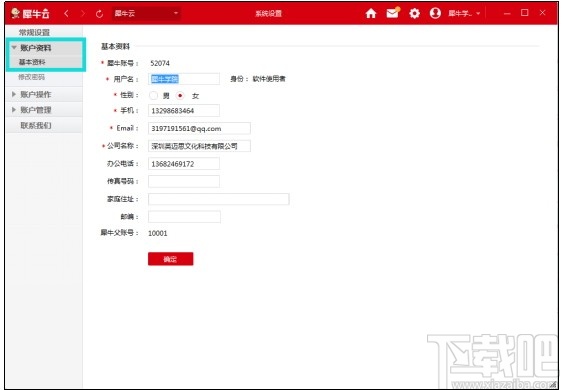562x390 pixels.
Task: Click the 公司名称 input field
Action: point(199,146)
